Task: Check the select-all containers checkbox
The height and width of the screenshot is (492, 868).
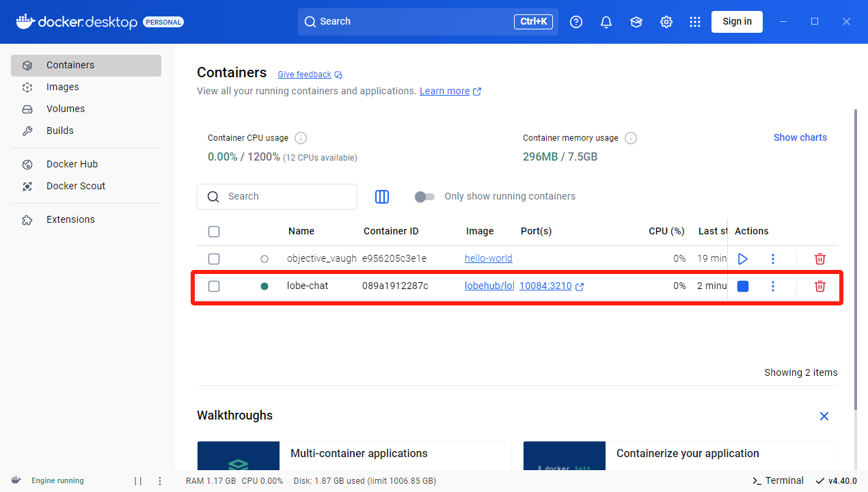Action: click(214, 232)
